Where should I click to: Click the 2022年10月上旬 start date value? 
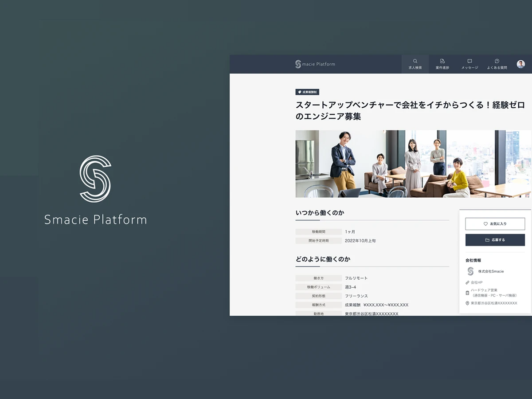click(x=360, y=241)
